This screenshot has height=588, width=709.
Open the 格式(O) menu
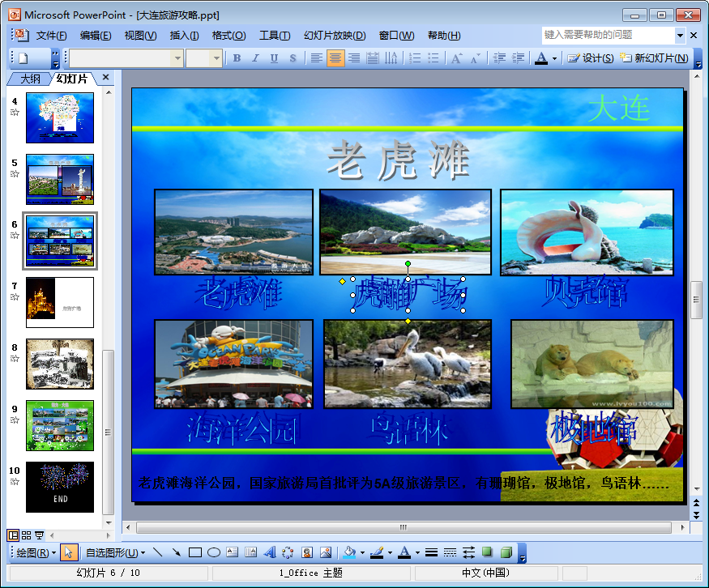click(x=229, y=36)
